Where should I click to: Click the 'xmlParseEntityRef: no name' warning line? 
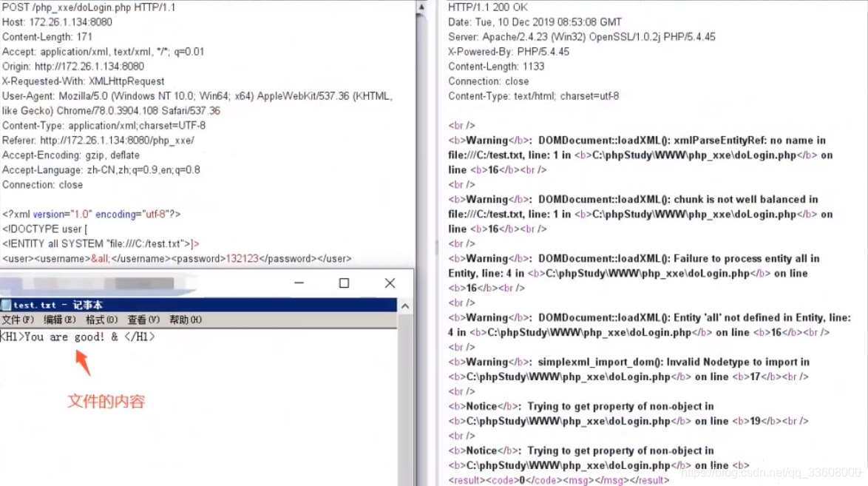[637, 141]
